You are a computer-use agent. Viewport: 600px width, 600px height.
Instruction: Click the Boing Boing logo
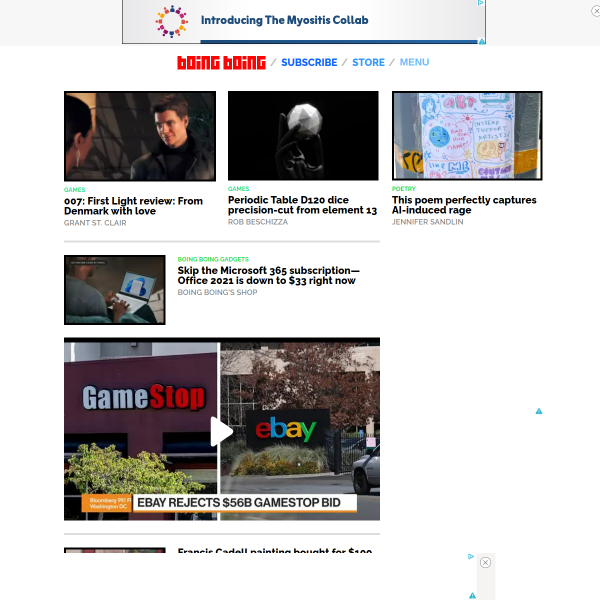(x=221, y=63)
